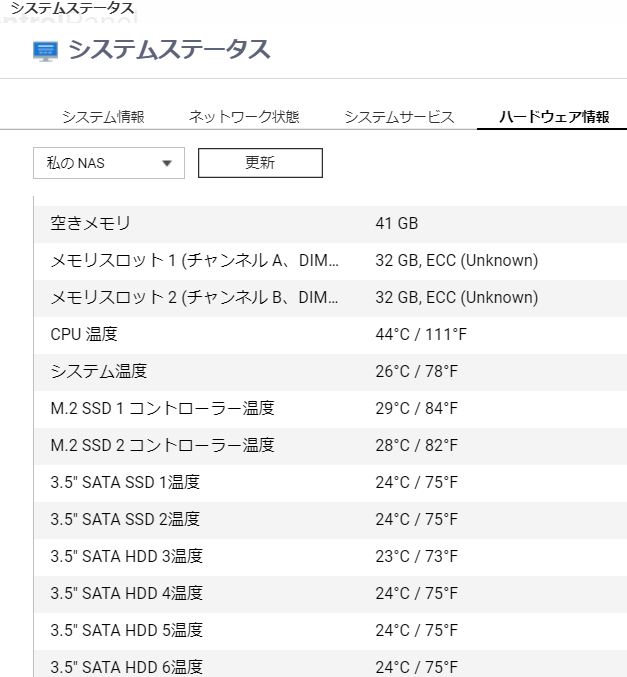Select the CPU 温度 row label

[x=84, y=334]
